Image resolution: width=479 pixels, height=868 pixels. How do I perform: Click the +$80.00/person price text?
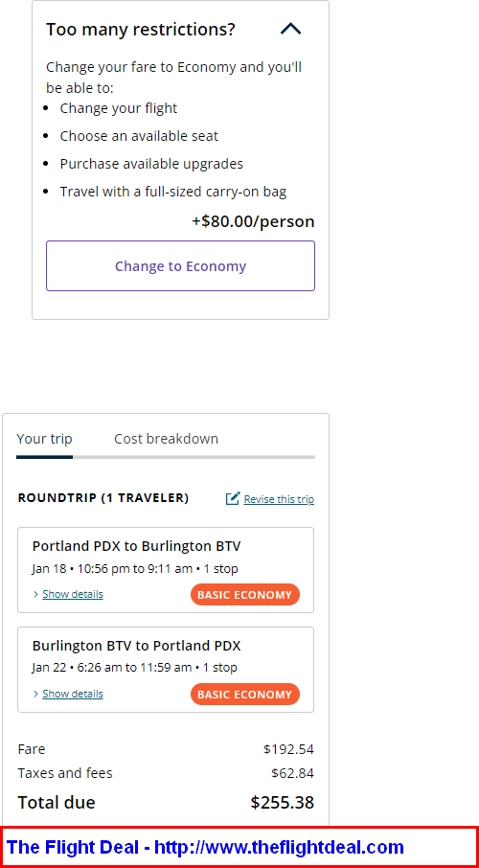click(253, 221)
